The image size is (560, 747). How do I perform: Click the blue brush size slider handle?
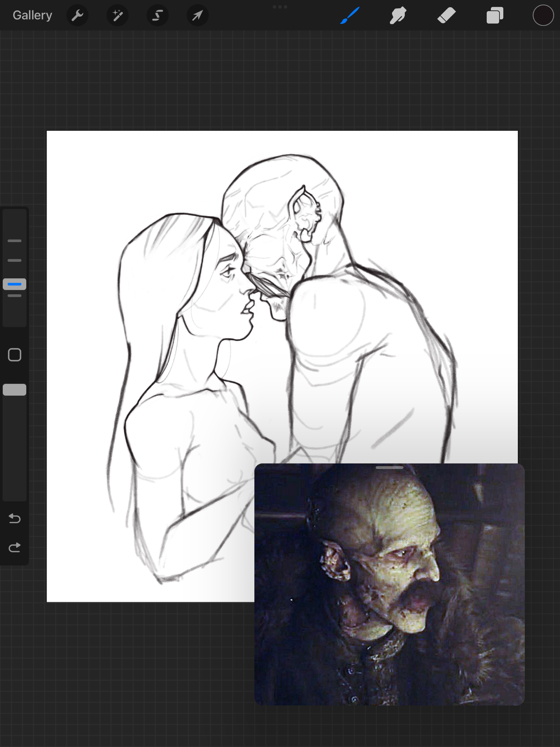coord(15,284)
